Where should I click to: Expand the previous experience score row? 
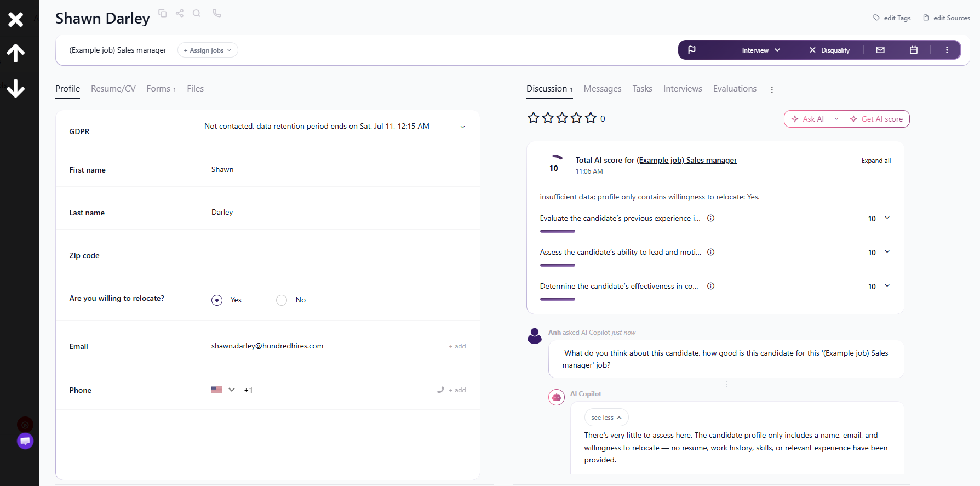pos(887,218)
